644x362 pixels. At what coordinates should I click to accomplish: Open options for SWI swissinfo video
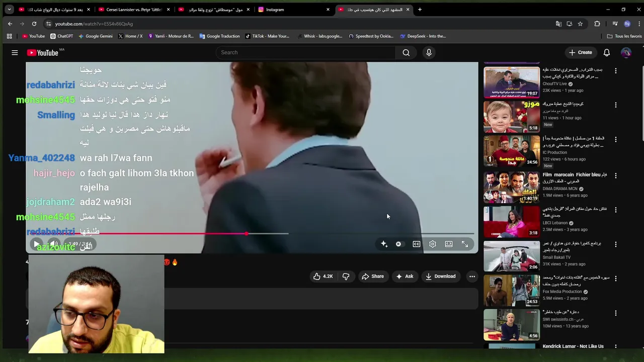[x=616, y=313]
